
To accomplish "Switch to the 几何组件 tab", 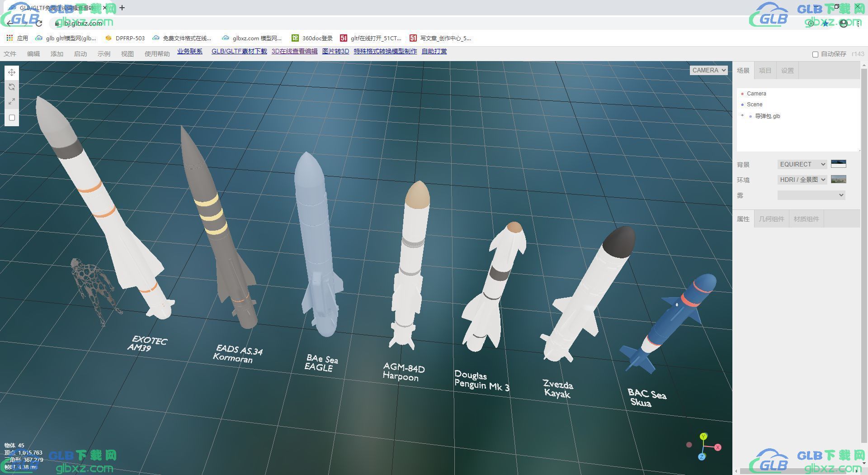I will (772, 219).
